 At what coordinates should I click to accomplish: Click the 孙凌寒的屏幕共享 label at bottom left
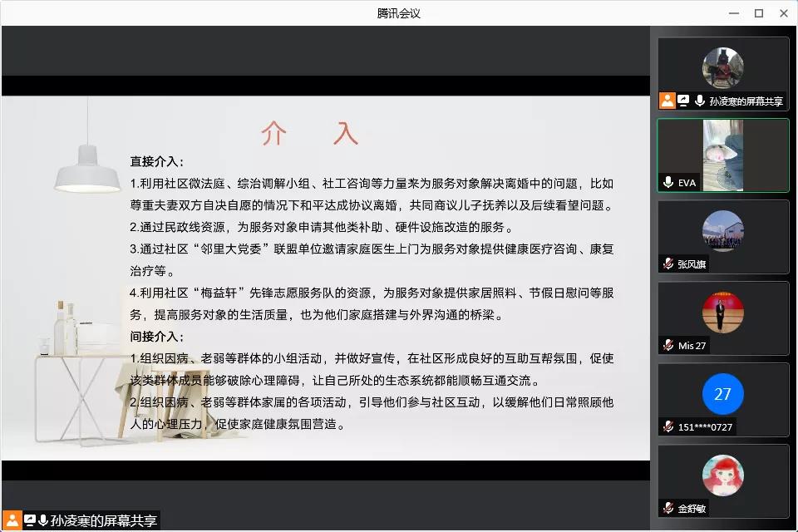[x=103, y=521]
